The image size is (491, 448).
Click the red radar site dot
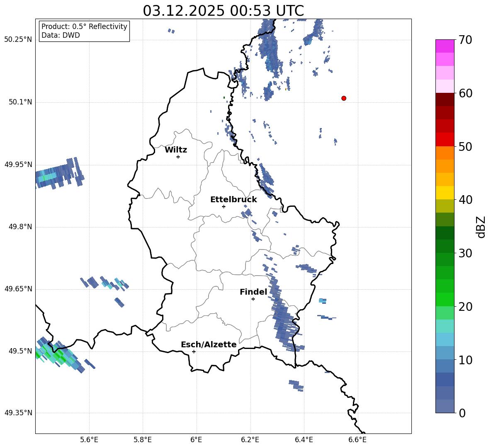coord(343,98)
